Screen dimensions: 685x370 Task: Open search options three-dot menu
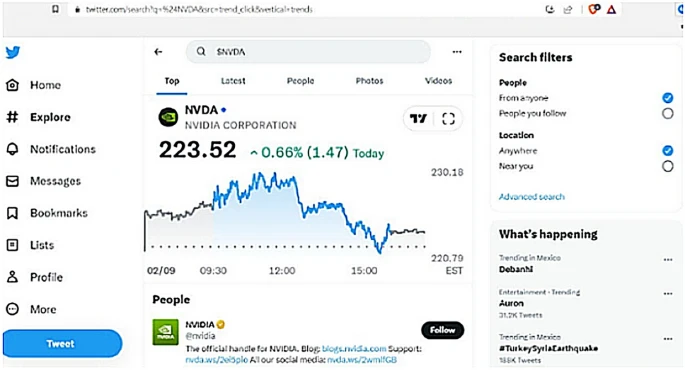pos(457,52)
